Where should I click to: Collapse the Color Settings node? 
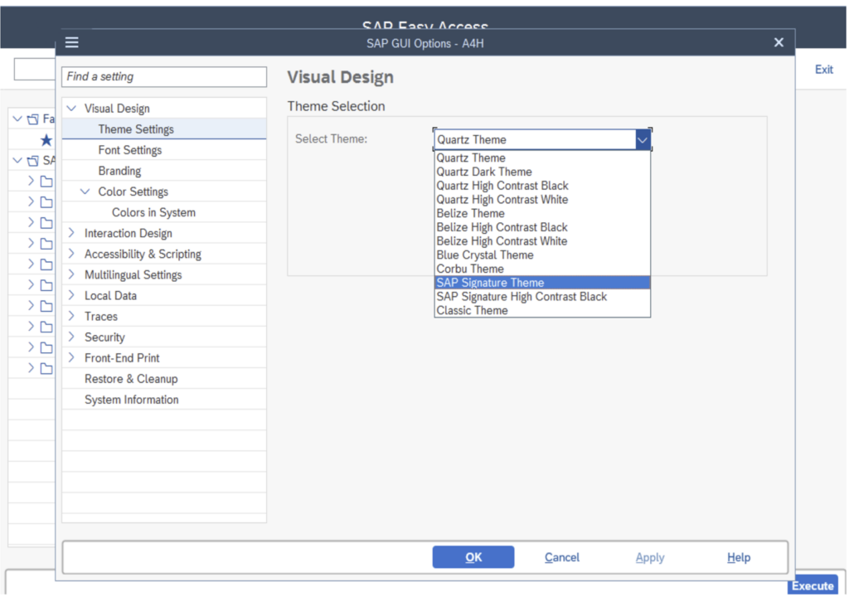pyautogui.click(x=85, y=192)
